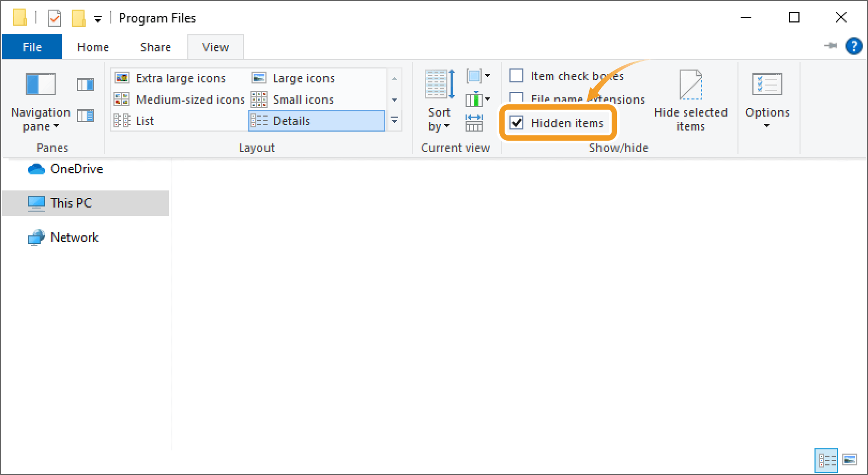868x475 pixels.
Task: Switch to the Home ribbon tab
Action: (93, 47)
